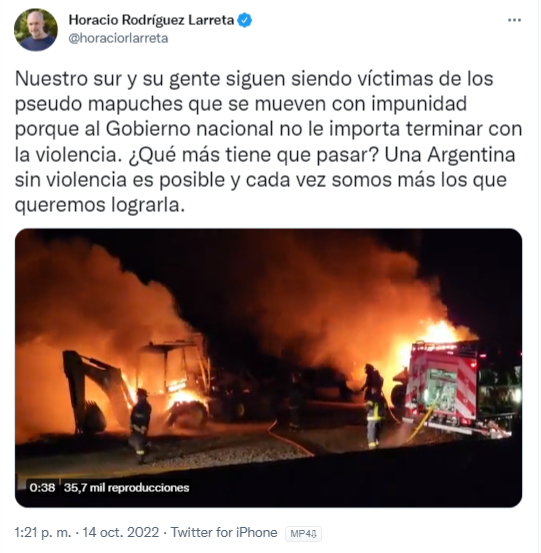Open the Twitter for iPhone source link
Viewport: 541px width, 553px height.
pos(224,533)
